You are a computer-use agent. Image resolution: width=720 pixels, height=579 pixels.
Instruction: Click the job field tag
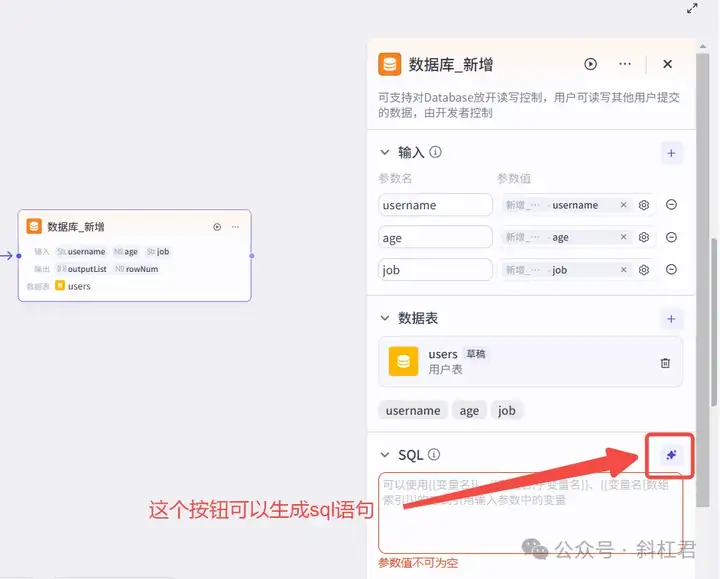click(x=506, y=410)
